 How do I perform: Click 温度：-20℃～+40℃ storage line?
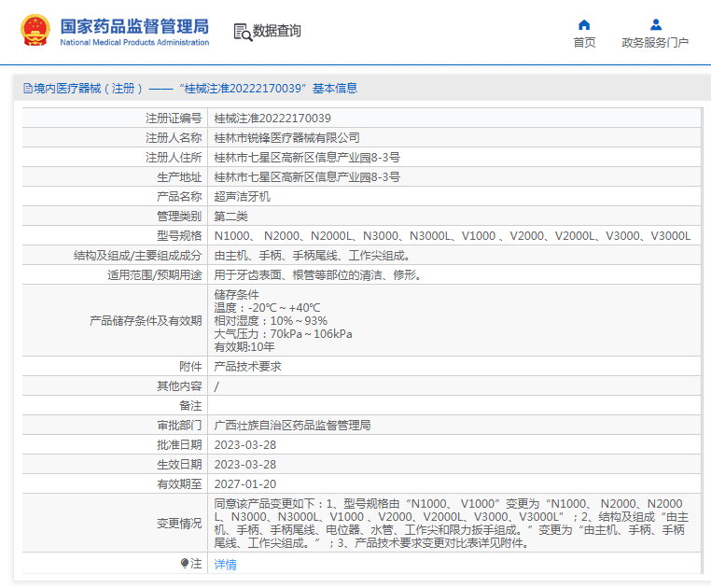(267, 308)
